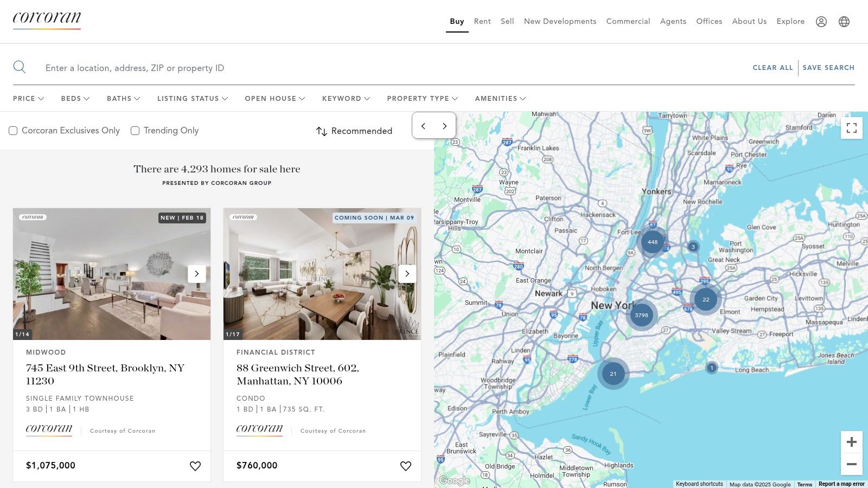Click the $1,075,000 price text
Screen dimensions: 868x488
(50, 466)
